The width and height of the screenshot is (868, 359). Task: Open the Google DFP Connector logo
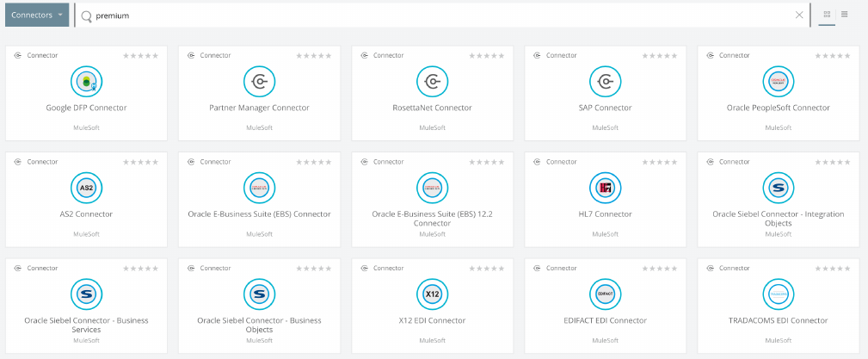pyautogui.click(x=86, y=82)
